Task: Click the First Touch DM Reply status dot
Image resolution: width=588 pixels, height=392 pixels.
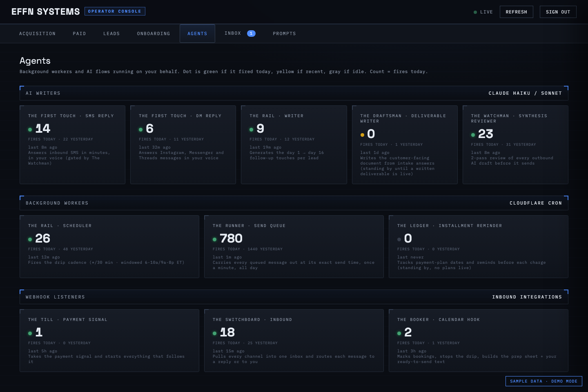Action: [140, 129]
